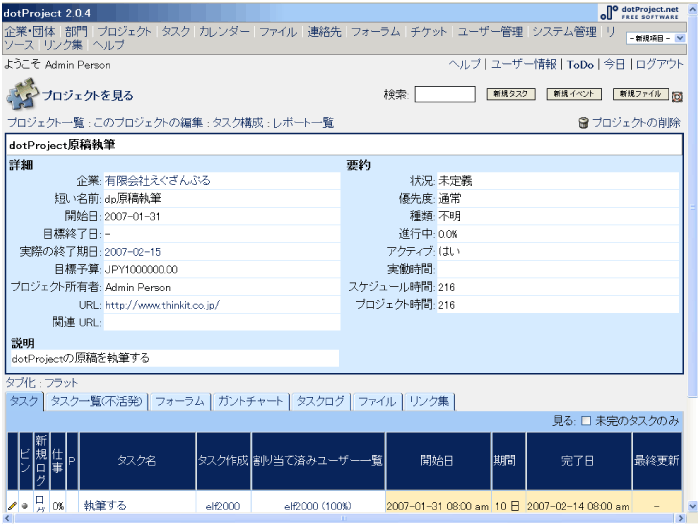
Task: Open カレンダー menu
Action: tap(224, 32)
